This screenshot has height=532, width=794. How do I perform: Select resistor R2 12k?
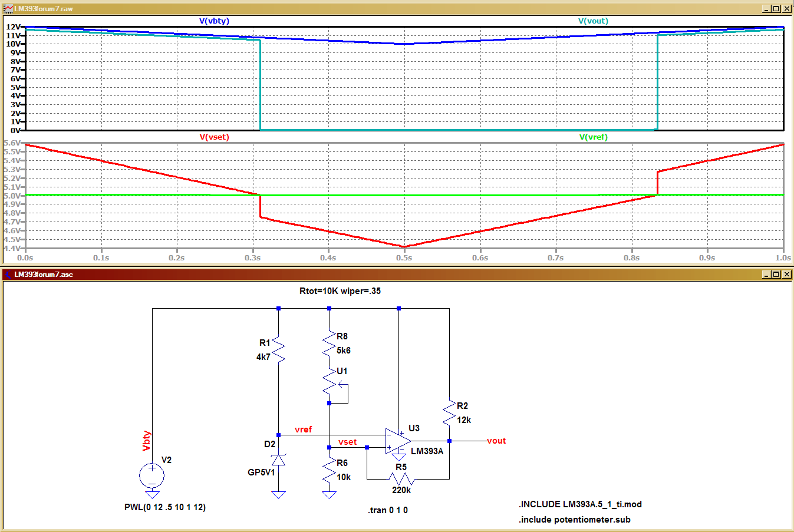[449, 413]
